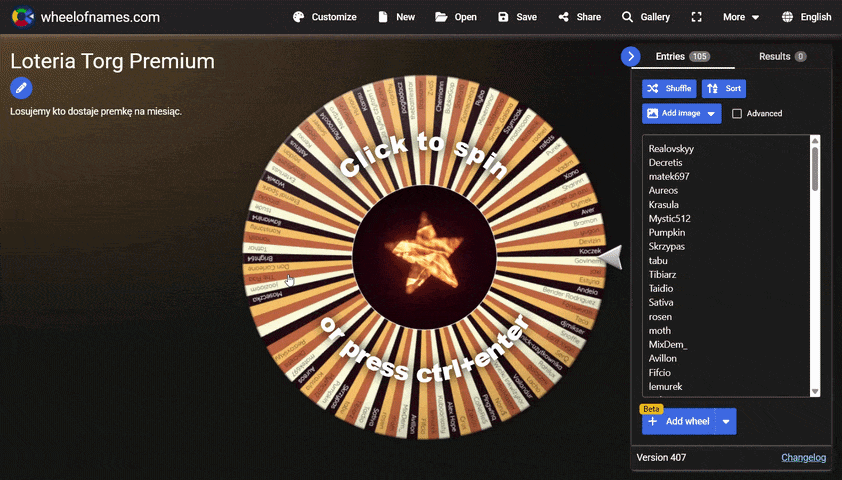This screenshot has width=842, height=480.
Task: Edit wheel title with pencil icon
Action: click(21, 88)
